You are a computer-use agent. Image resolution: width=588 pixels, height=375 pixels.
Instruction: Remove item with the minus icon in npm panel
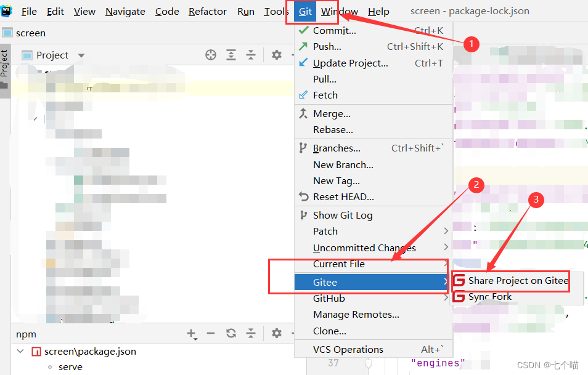[212, 333]
